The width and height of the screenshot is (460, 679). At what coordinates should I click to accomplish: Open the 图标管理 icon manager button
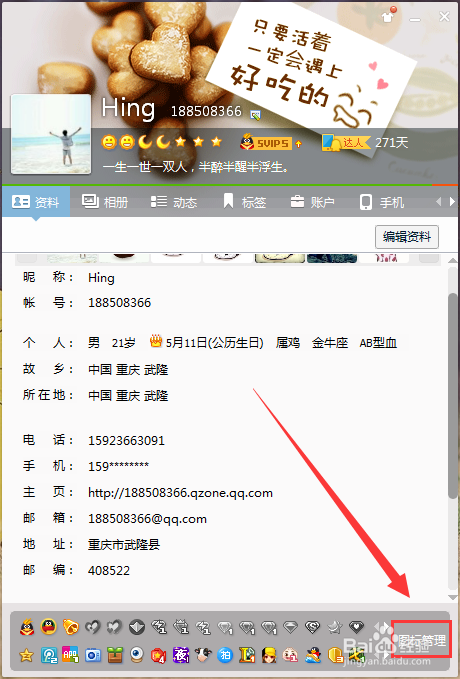coord(421,639)
